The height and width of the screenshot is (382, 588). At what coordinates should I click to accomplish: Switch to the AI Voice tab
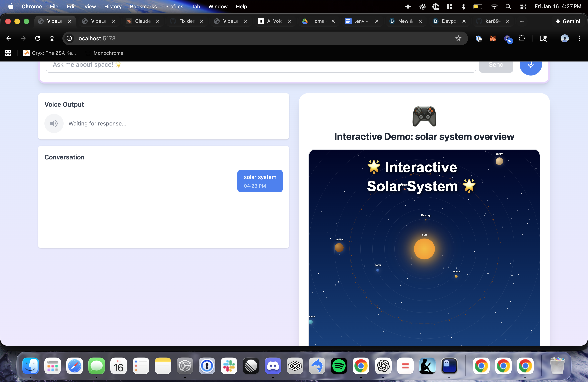tap(274, 21)
